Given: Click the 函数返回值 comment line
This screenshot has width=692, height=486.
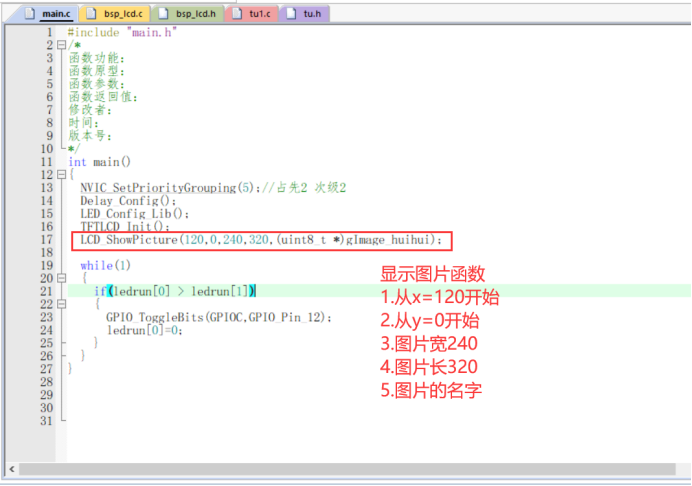Looking at the screenshot, I should point(103,97).
